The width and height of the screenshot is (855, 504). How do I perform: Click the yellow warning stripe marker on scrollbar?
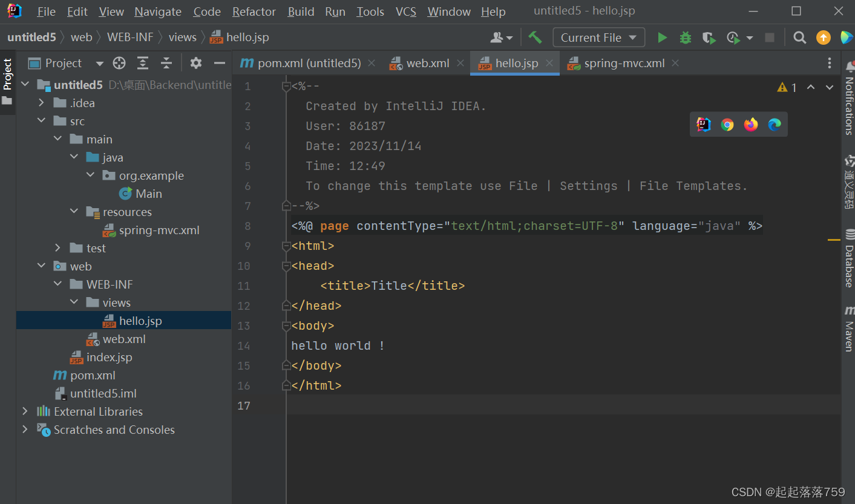point(834,240)
